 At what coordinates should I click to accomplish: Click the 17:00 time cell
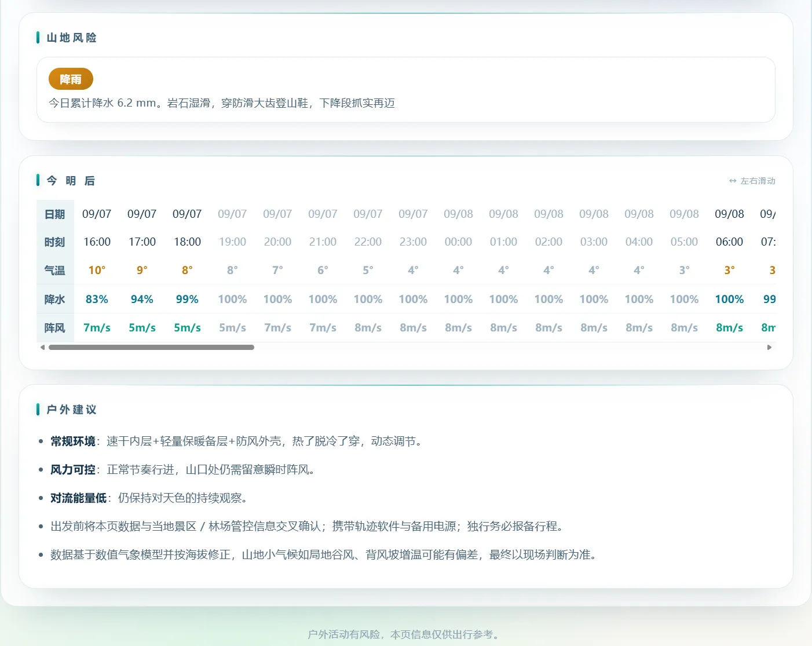coord(142,242)
